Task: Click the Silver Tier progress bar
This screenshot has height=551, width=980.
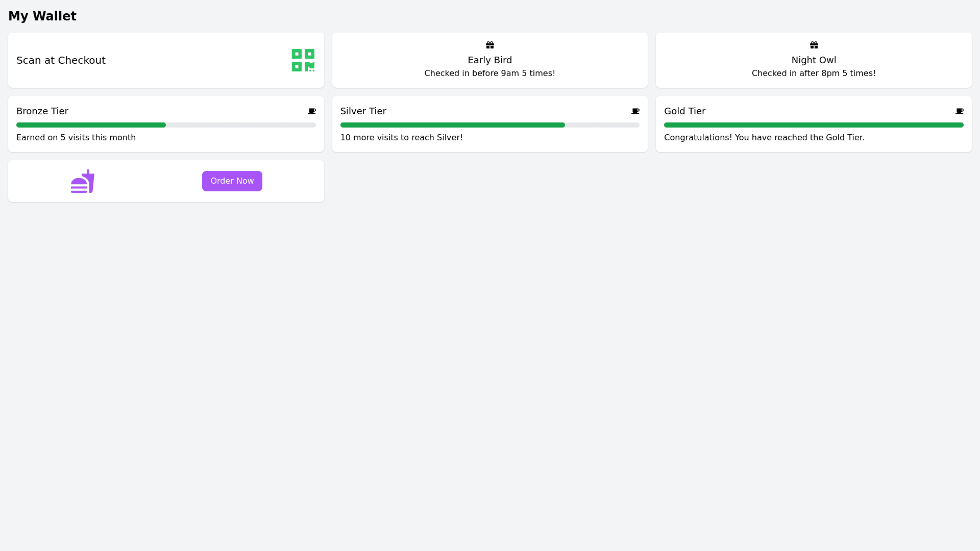Action: tap(490, 125)
